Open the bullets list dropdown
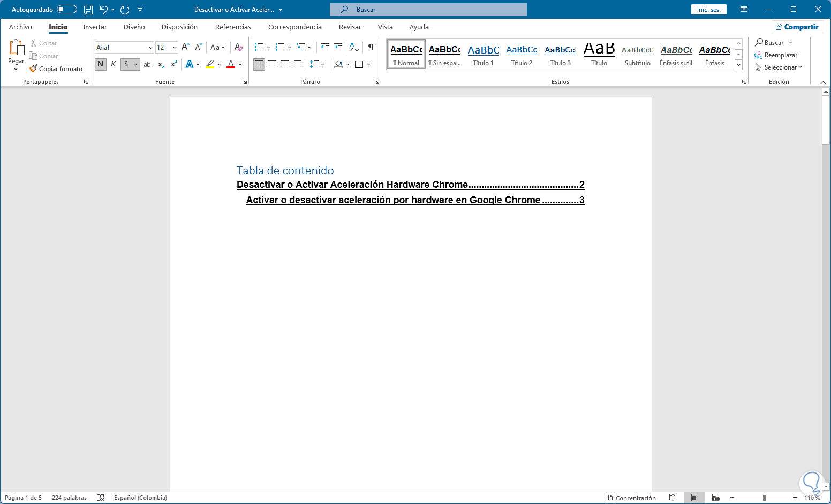Viewport: 831px width, 504px height. point(268,47)
